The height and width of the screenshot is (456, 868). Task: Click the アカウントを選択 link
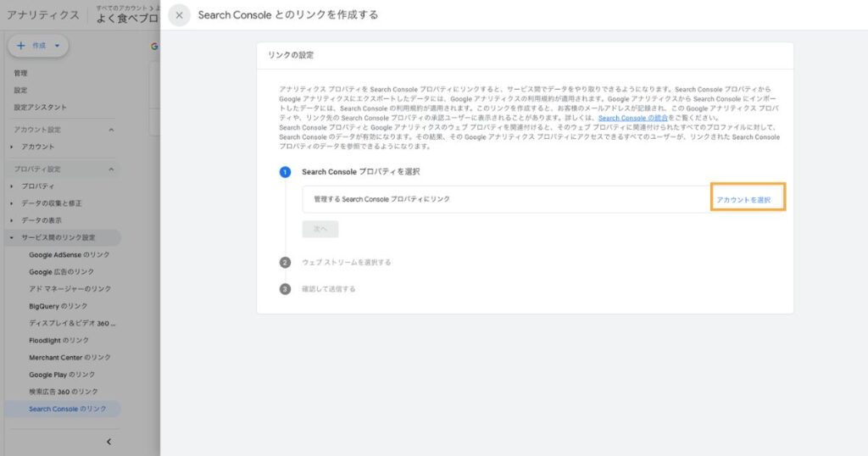(743, 200)
